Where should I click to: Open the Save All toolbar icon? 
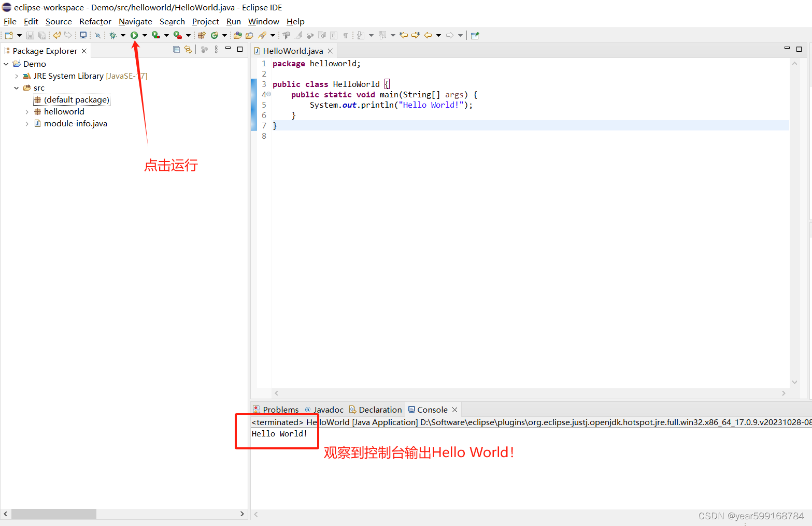[42, 35]
